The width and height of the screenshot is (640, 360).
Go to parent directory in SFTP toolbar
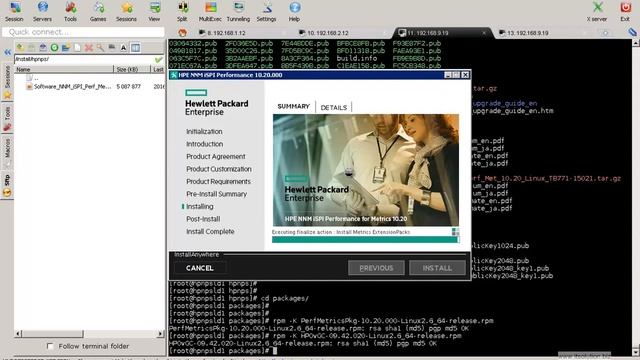pyautogui.click(x=20, y=48)
